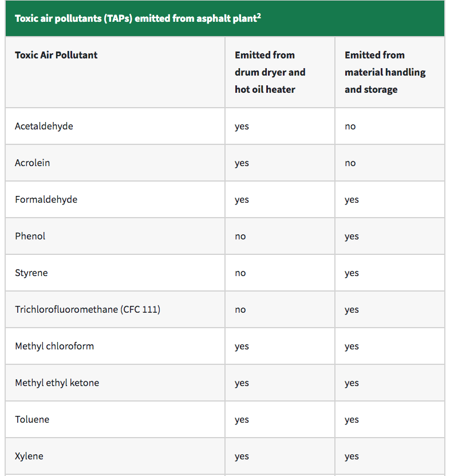Select the Toxic Air Pollutant column header
This screenshot has width=454, height=476.
point(56,55)
